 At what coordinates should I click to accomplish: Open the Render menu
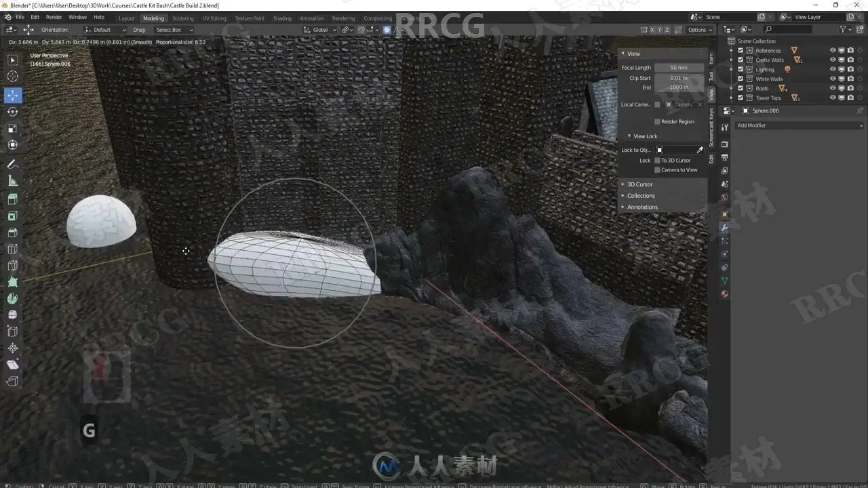pos(54,17)
